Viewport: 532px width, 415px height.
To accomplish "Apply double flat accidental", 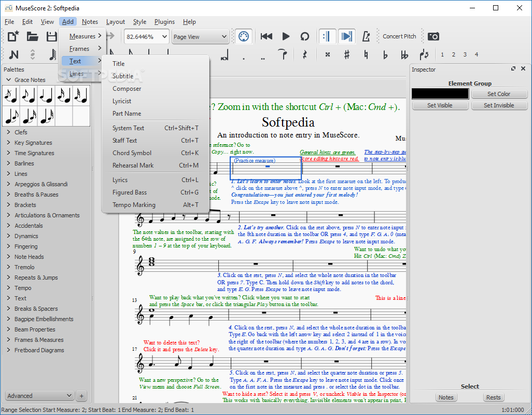I will point(404,54).
